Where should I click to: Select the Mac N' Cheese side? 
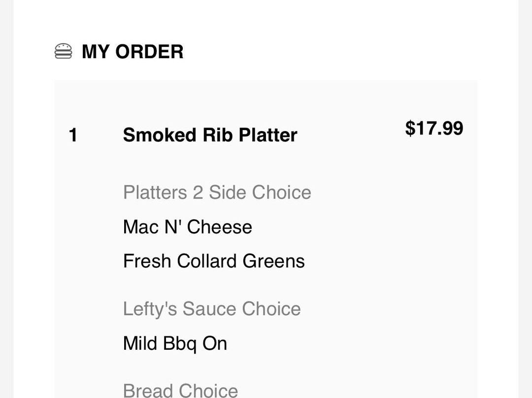187,227
